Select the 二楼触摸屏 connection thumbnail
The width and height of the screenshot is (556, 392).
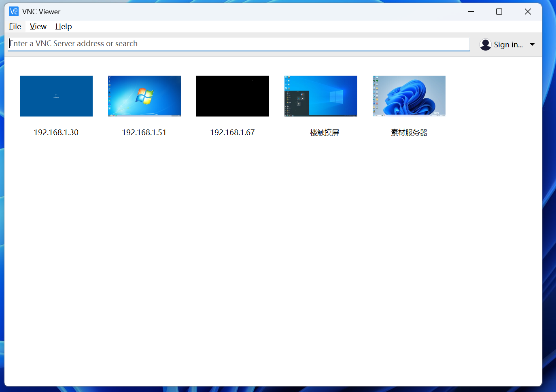click(x=321, y=96)
